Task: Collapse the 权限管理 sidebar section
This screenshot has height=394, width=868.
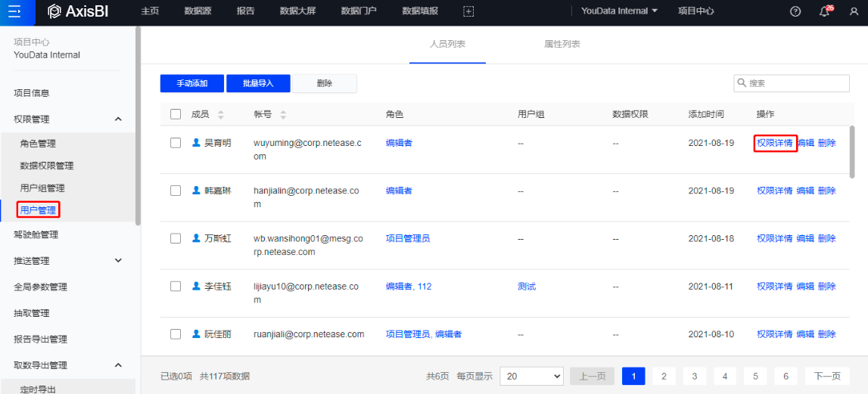Action: point(118,119)
